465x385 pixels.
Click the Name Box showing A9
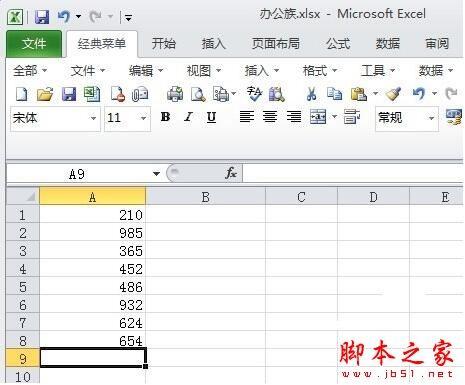click(77, 174)
